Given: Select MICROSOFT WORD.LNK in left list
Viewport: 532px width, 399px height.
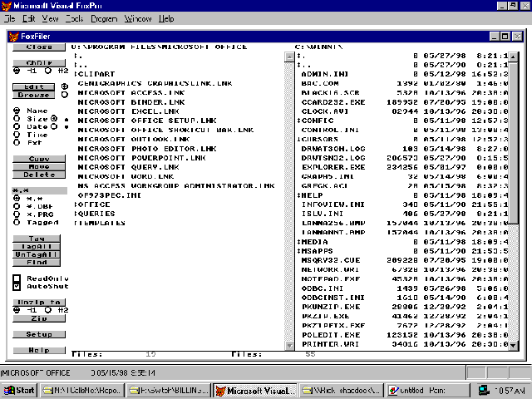Looking at the screenshot, I should (x=126, y=176).
